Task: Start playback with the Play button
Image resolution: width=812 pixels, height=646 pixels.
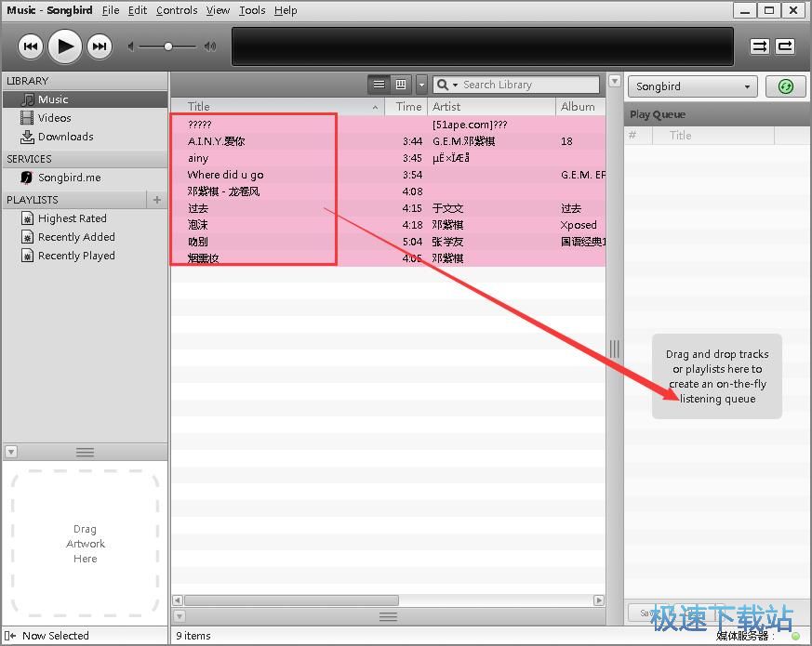Action: click(65, 46)
